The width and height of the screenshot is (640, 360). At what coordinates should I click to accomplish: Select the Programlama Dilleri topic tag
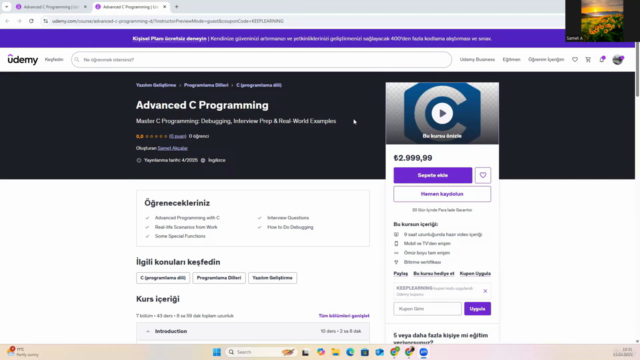[219, 278]
